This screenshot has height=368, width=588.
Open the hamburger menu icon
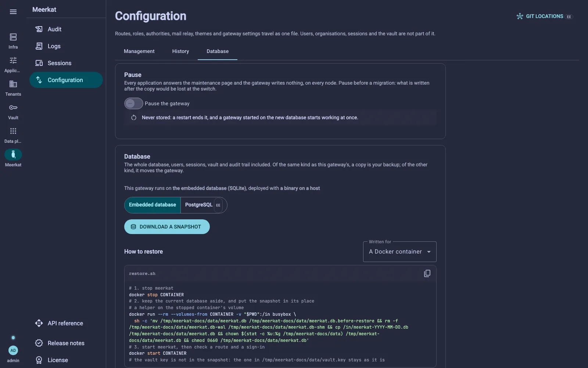[13, 12]
